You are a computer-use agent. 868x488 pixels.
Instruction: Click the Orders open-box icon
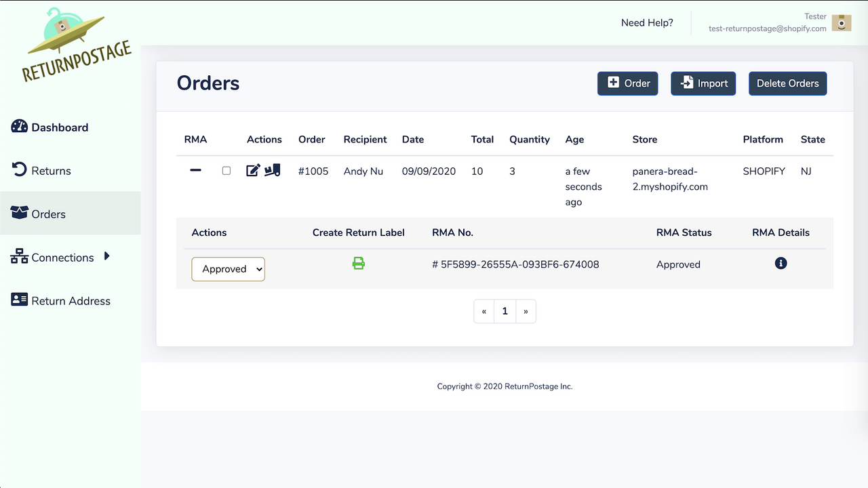click(20, 213)
